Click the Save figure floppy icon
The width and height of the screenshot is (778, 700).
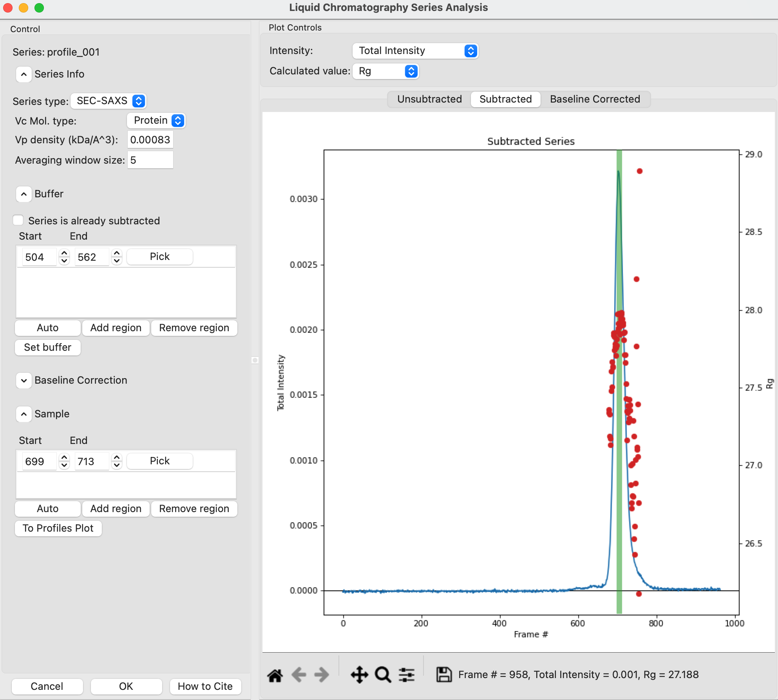444,675
